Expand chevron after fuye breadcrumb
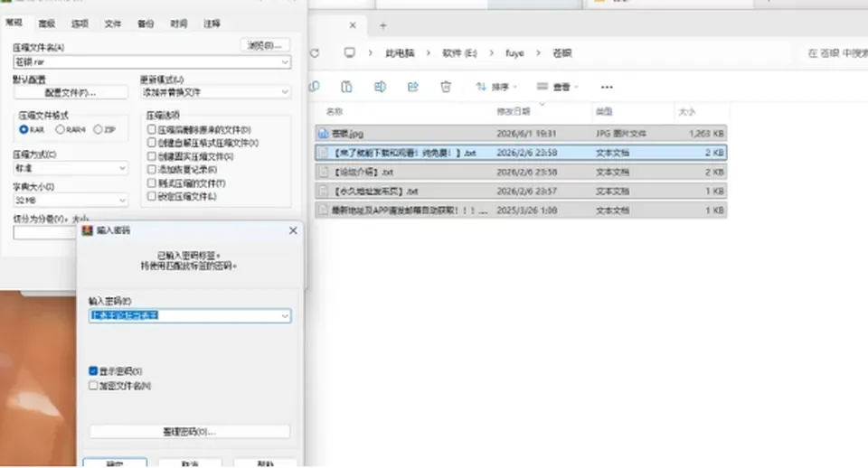868x468 pixels. point(538,53)
